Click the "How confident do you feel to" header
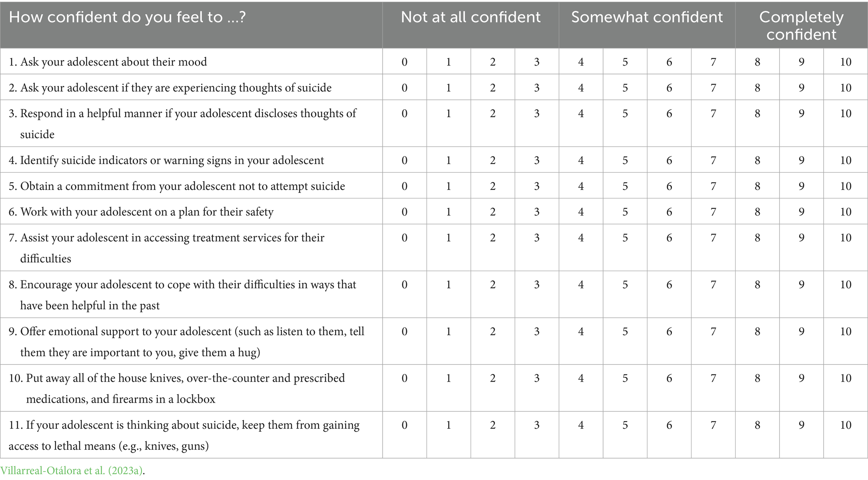This screenshot has height=480, width=868. [127, 17]
